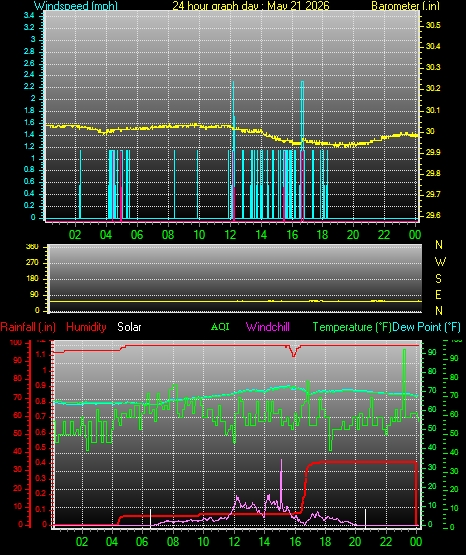Click the "Windspeed (mph)" axis title
The image size is (466, 555).
pyautogui.click(x=75, y=6)
